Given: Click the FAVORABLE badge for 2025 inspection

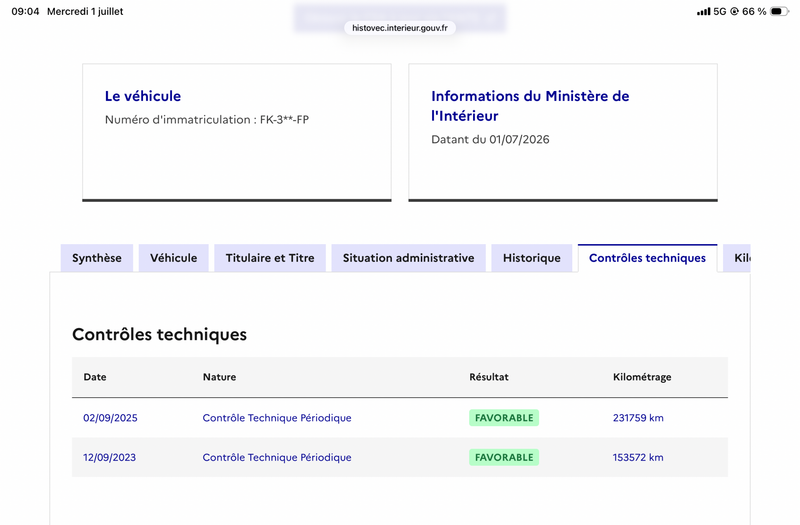Looking at the screenshot, I should [504, 418].
